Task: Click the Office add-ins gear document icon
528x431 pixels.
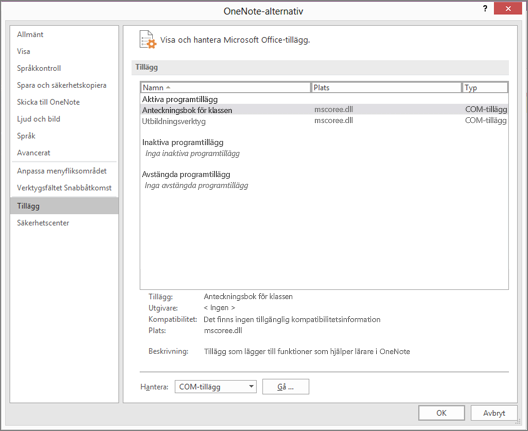Action: click(x=148, y=39)
